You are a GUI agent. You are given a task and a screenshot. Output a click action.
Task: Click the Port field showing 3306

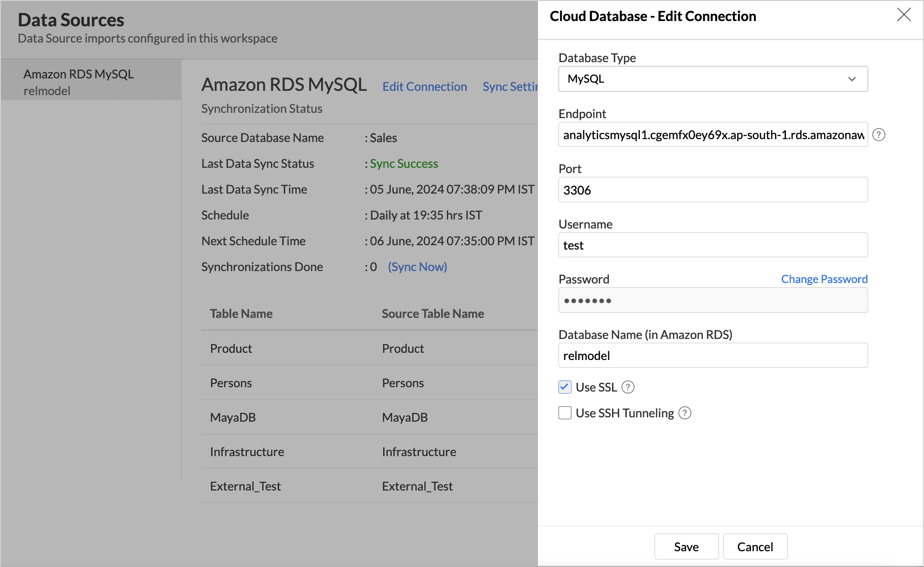[713, 190]
